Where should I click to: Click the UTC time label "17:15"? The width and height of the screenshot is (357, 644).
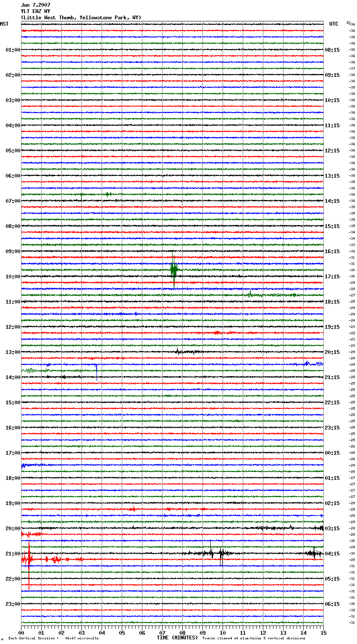coord(332,277)
